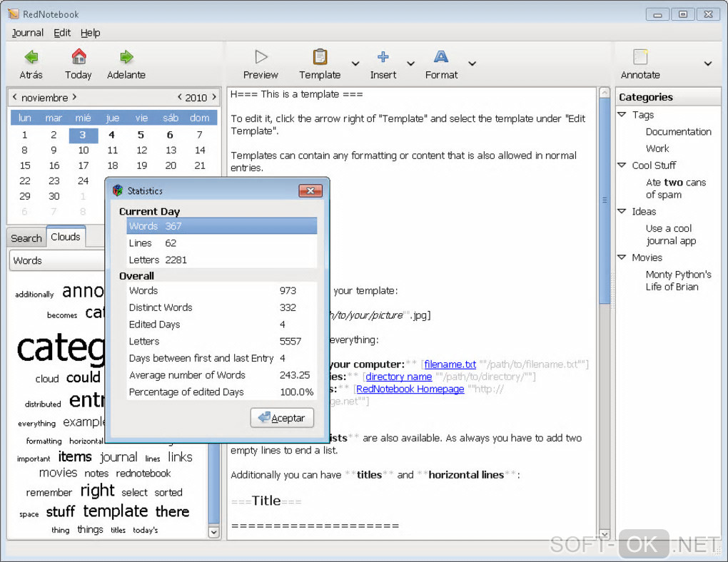This screenshot has width=728, height=562.
Task: Click the word 'template' in the cloud
Action: point(116,511)
